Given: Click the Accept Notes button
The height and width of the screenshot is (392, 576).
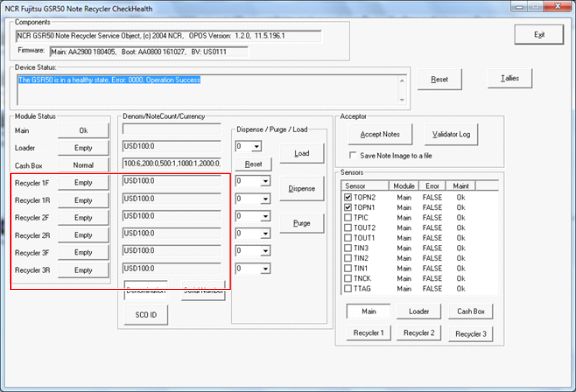Looking at the screenshot, I should pyautogui.click(x=380, y=134).
